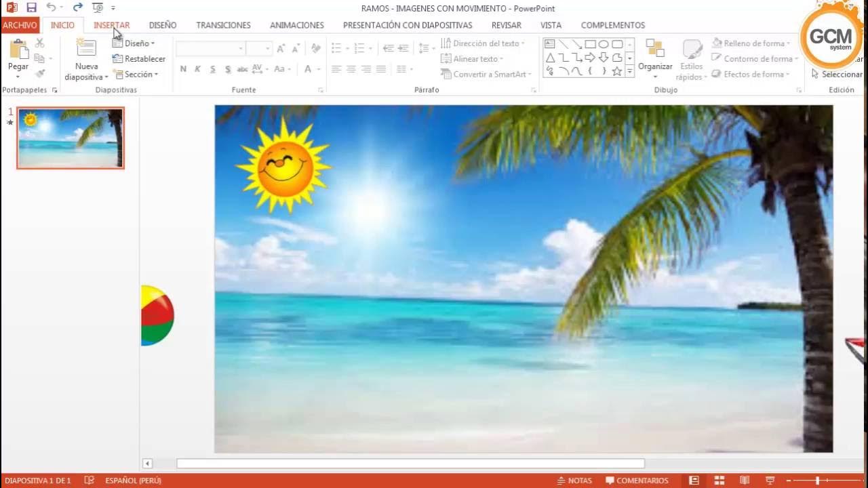Toggle underline S formatting
The height and width of the screenshot is (488, 868).
212,69
